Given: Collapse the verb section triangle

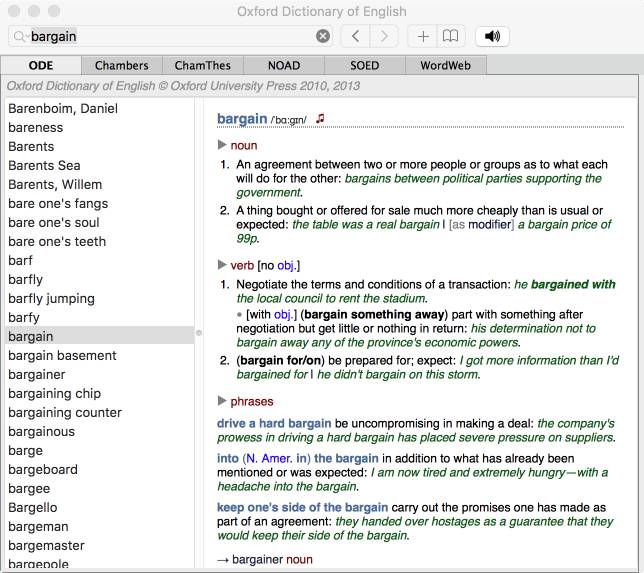Looking at the screenshot, I should click(222, 265).
